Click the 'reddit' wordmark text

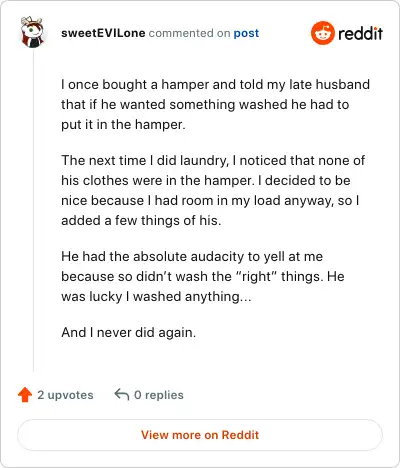(x=360, y=33)
